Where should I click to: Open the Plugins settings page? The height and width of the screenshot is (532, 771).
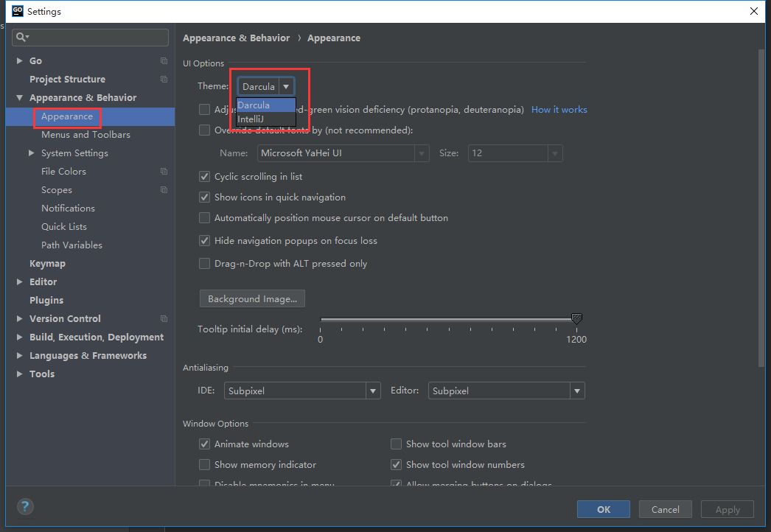click(46, 301)
